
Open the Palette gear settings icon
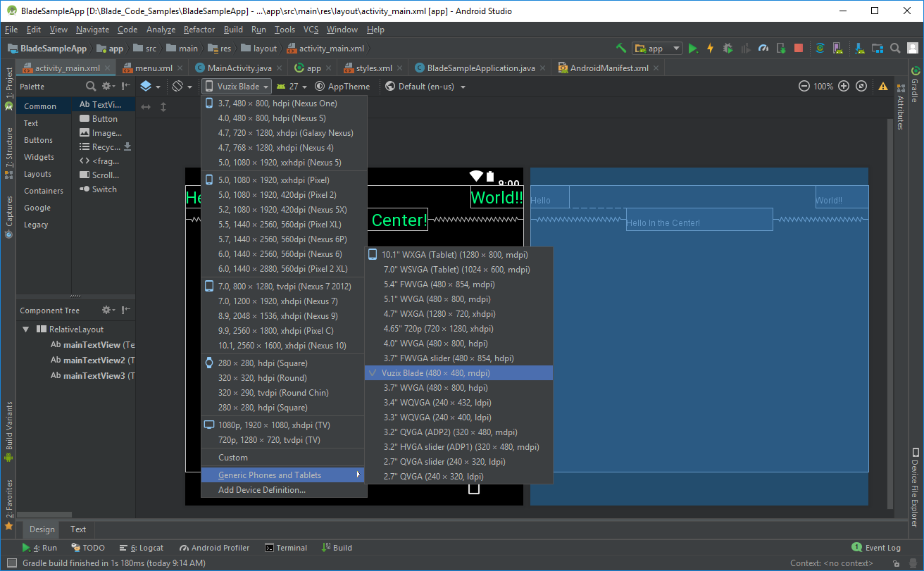point(108,86)
